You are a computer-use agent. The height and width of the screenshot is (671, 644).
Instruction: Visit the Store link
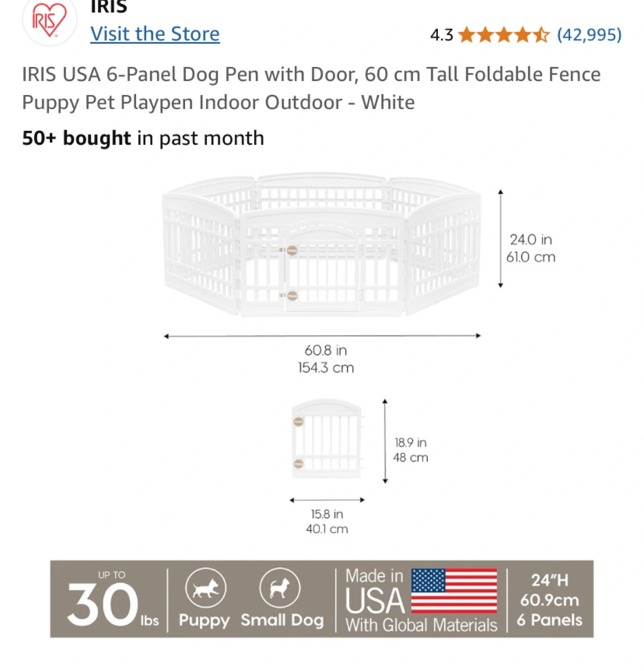coord(155,34)
